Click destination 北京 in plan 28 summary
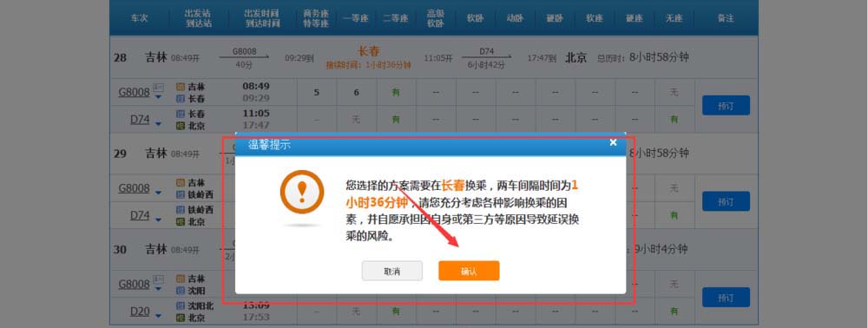This screenshot has height=328, width=868. point(576,57)
